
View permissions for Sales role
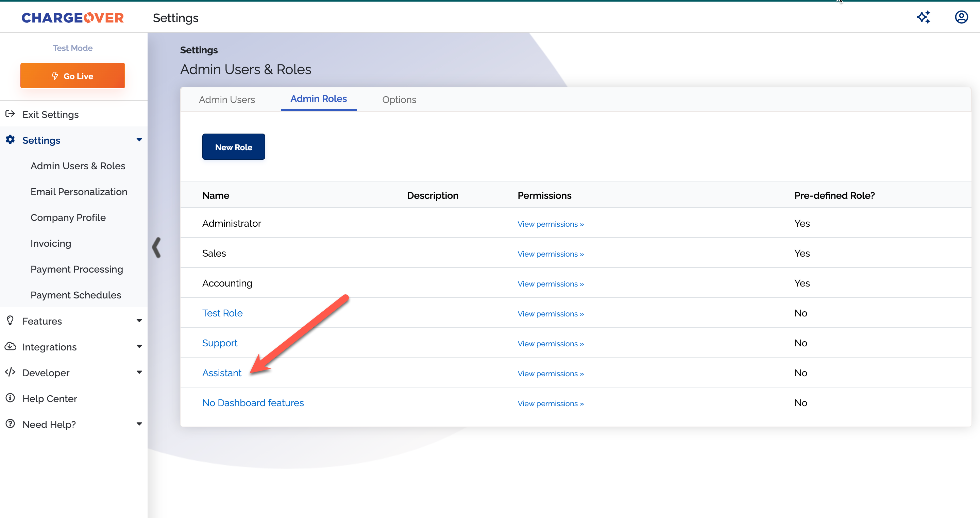(551, 254)
